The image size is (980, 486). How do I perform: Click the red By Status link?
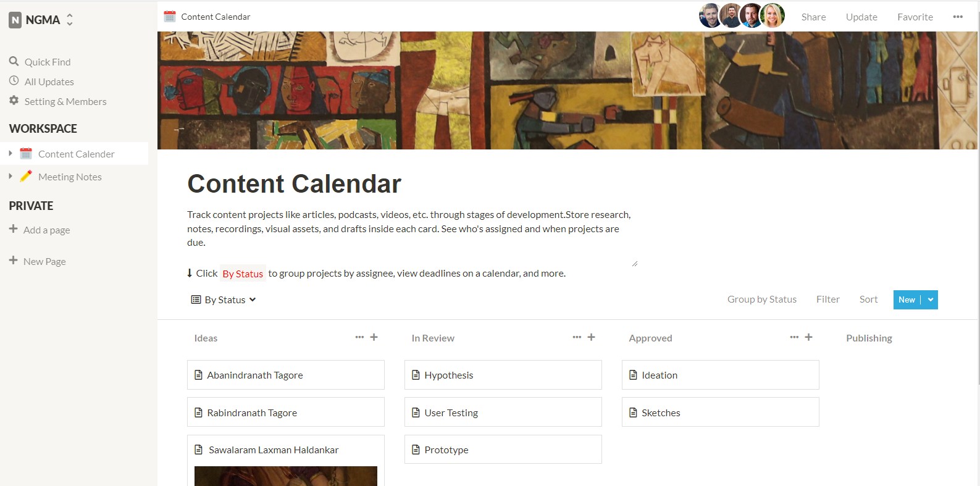(243, 274)
